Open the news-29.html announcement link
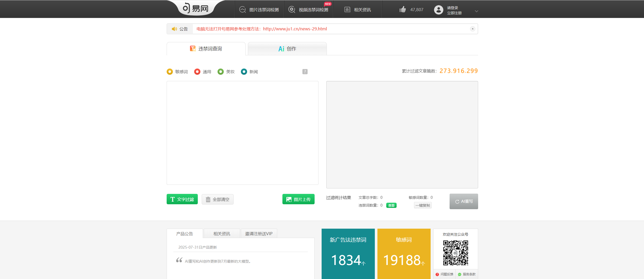644x279 pixels. coord(295,29)
